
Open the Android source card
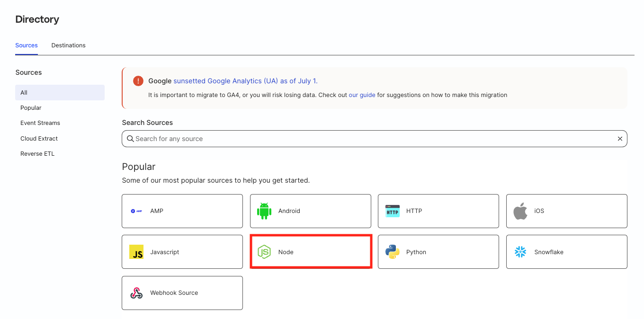point(311,211)
